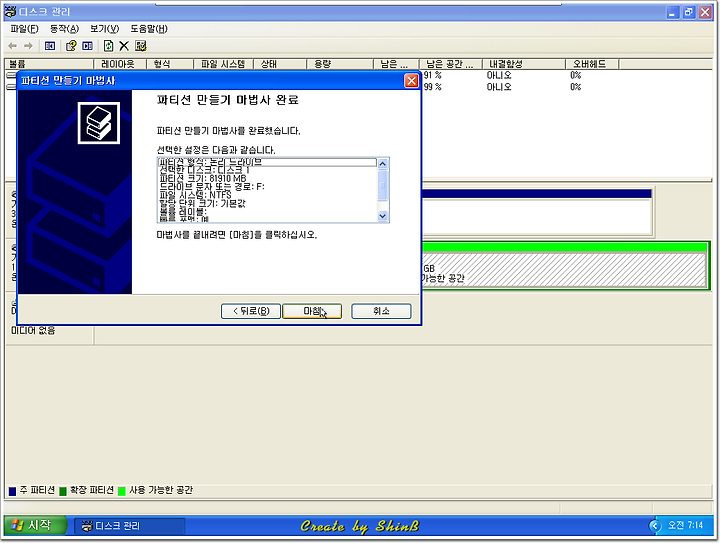
Task: Click the 취소 button in the wizard
Action: 381,311
